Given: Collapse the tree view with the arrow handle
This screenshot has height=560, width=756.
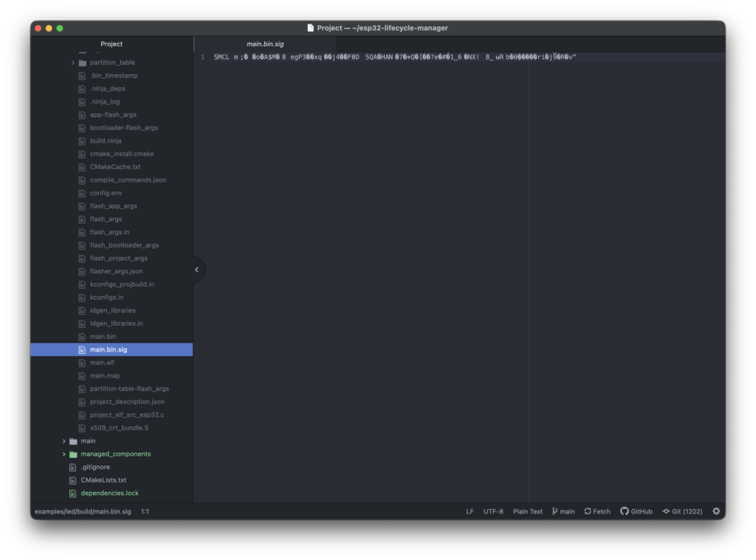Looking at the screenshot, I should (196, 270).
